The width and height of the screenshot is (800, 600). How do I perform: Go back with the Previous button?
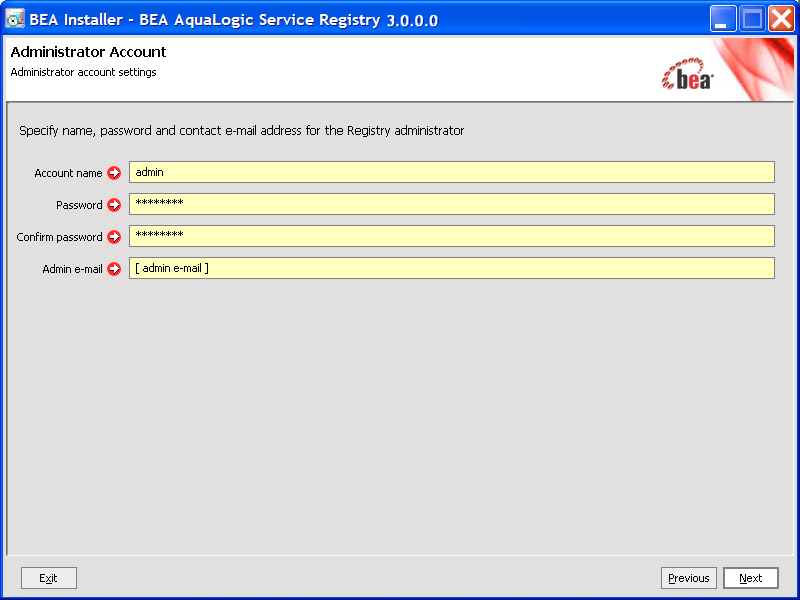(689, 578)
